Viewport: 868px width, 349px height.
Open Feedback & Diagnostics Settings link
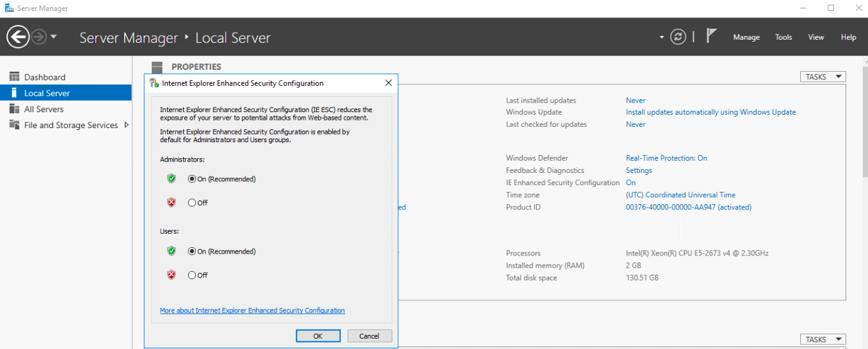pos(639,170)
